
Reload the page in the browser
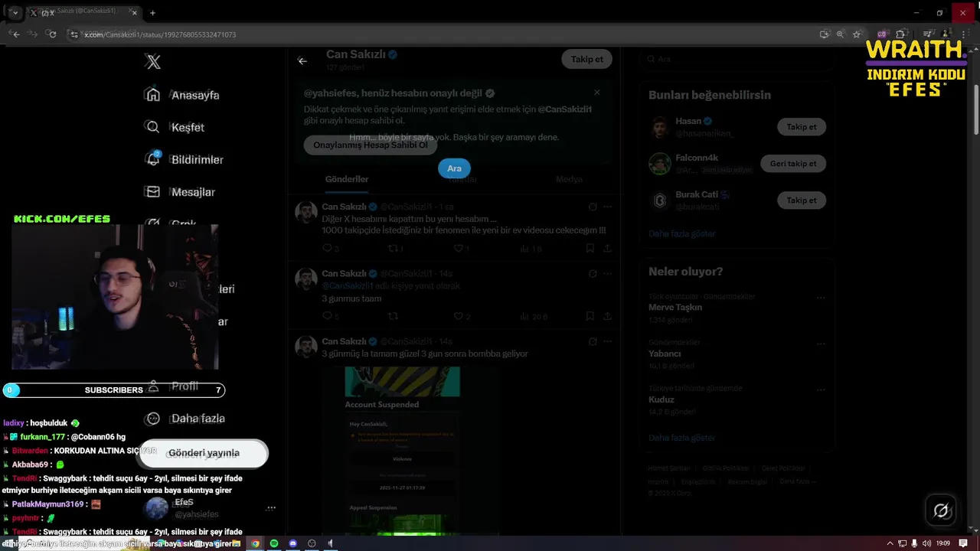click(52, 34)
